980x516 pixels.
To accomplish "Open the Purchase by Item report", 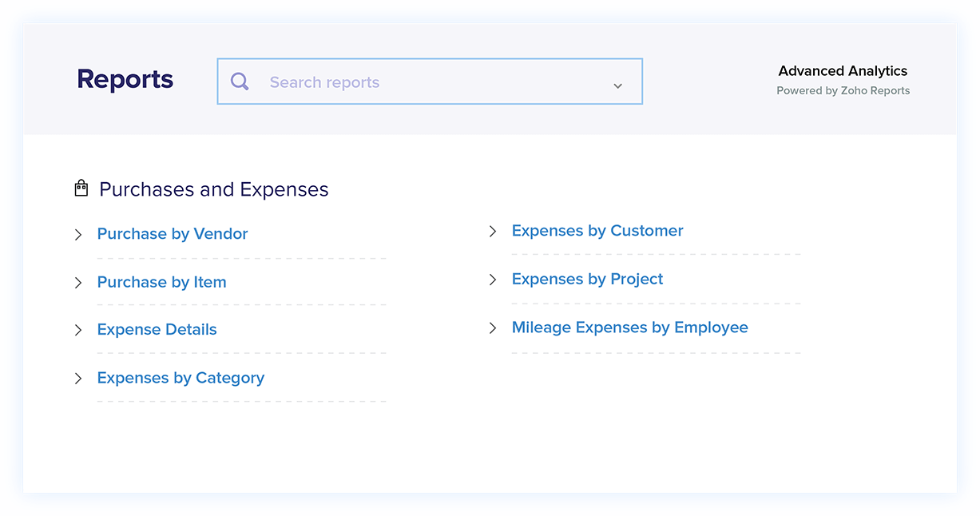I will [161, 282].
